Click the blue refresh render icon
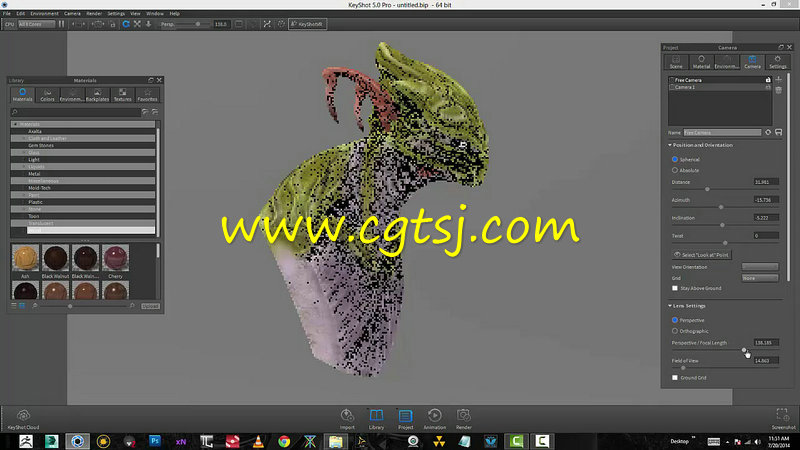This screenshot has width=800, height=450. coord(126,24)
